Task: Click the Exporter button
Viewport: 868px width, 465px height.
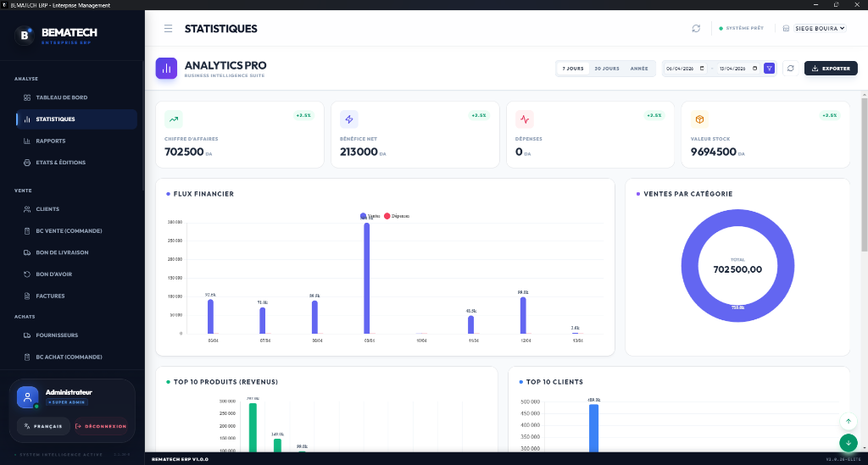Action: 831,69
